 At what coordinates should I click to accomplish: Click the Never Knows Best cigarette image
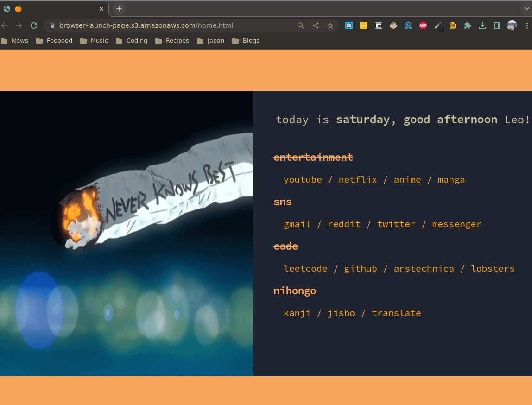[126, 234]
